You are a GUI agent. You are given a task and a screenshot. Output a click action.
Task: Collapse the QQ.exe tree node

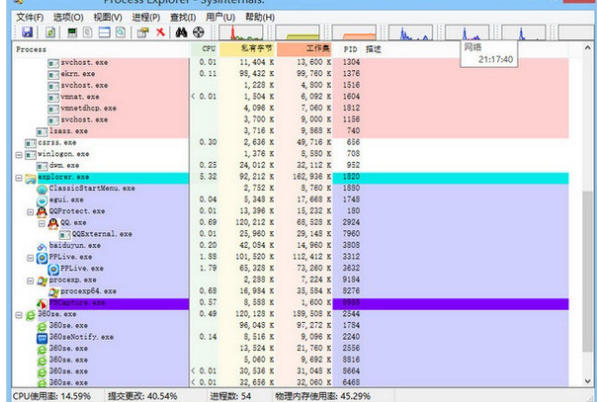(x=42, y=223)
